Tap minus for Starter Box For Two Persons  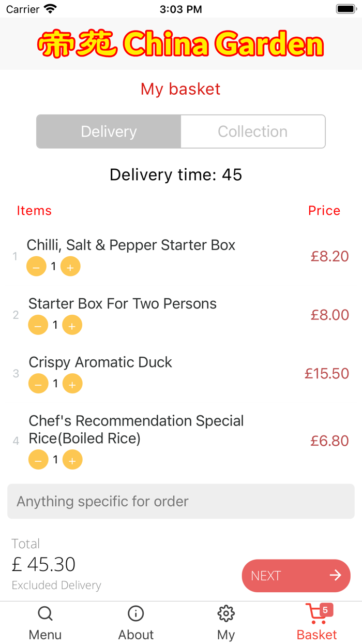pyautogui.click(x=38, y=325)
